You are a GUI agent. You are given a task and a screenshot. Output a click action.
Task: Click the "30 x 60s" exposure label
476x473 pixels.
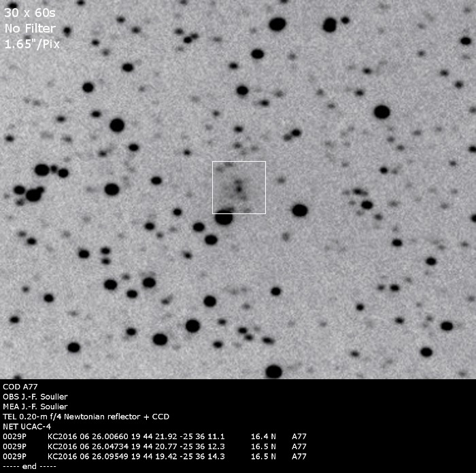point(30,13)
